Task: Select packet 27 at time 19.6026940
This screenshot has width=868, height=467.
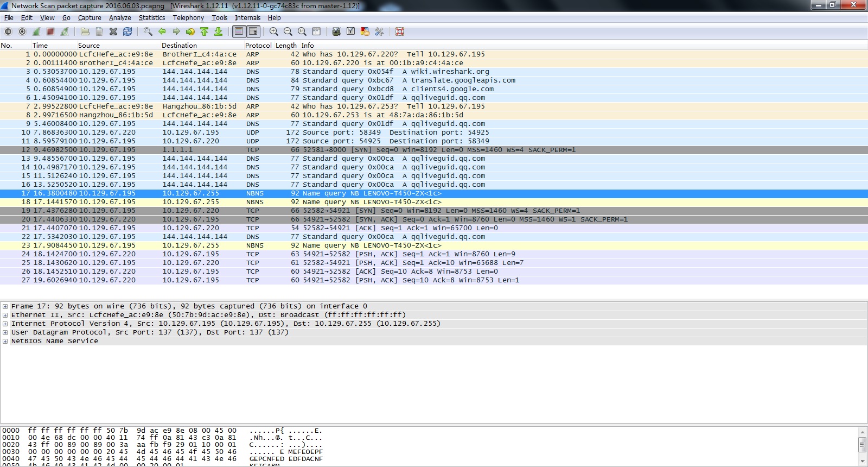Action: click(x=433, y=280)
